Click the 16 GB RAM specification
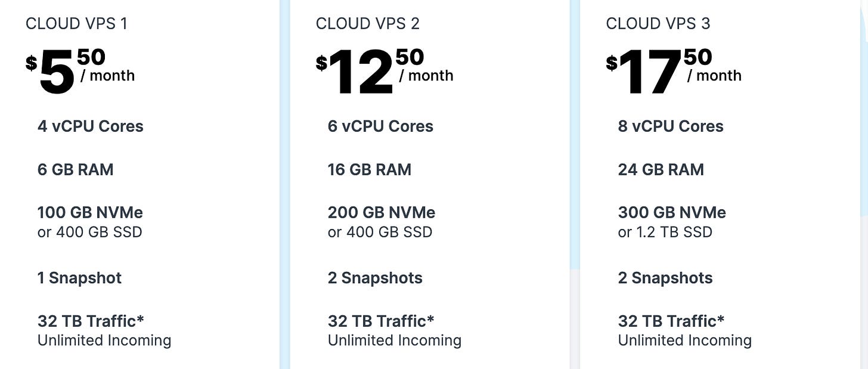This screenshot has width=868, height=369. (x=370, y=169)
